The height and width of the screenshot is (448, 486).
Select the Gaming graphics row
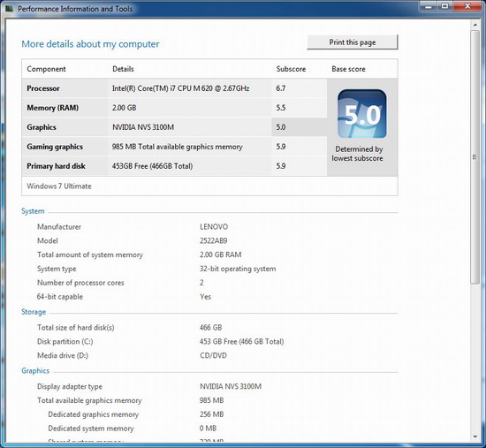pos(174,147)
